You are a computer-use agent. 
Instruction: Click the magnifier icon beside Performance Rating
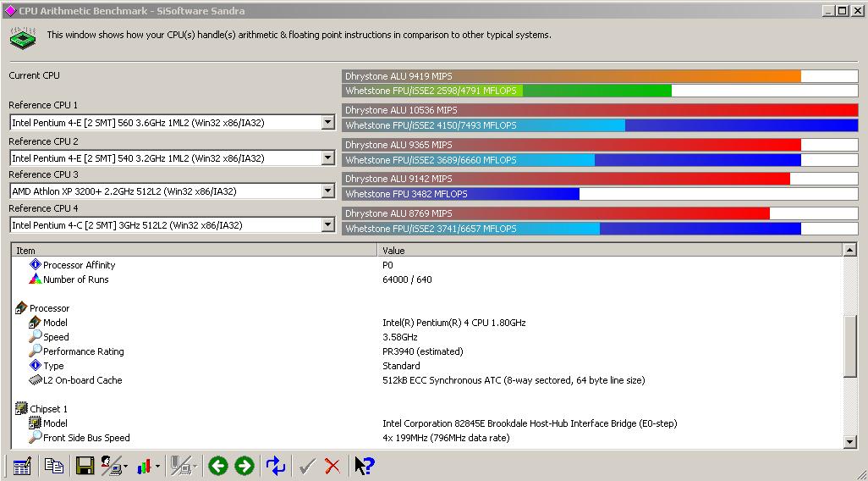(x=36, y=351)
